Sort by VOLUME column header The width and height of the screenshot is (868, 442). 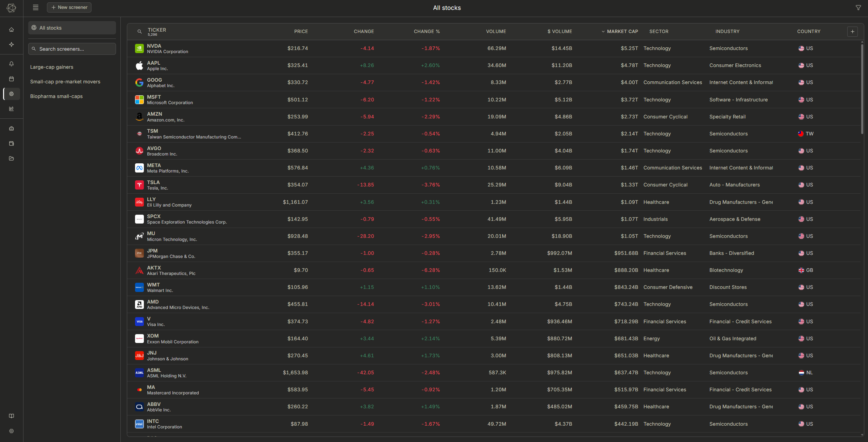pyautogui.click(x=496, y=32)
